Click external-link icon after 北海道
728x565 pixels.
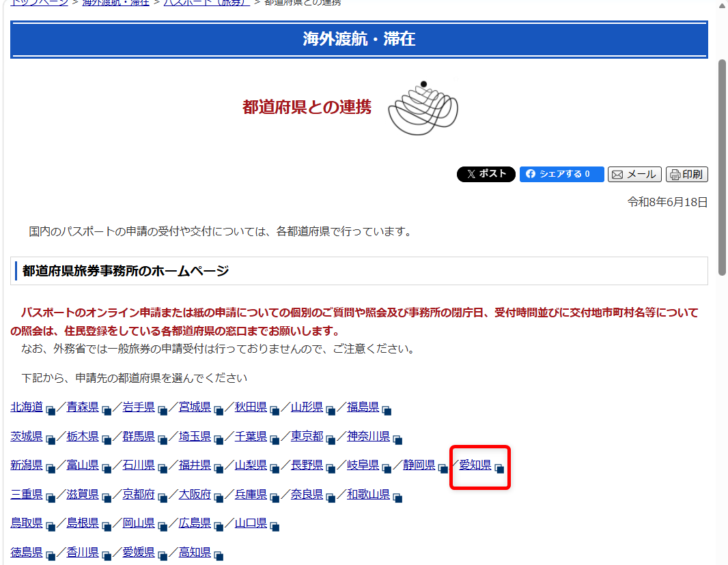click(51, 410)
